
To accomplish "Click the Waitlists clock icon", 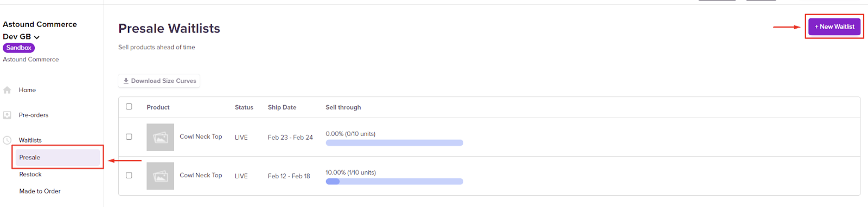I will [7, 140].
